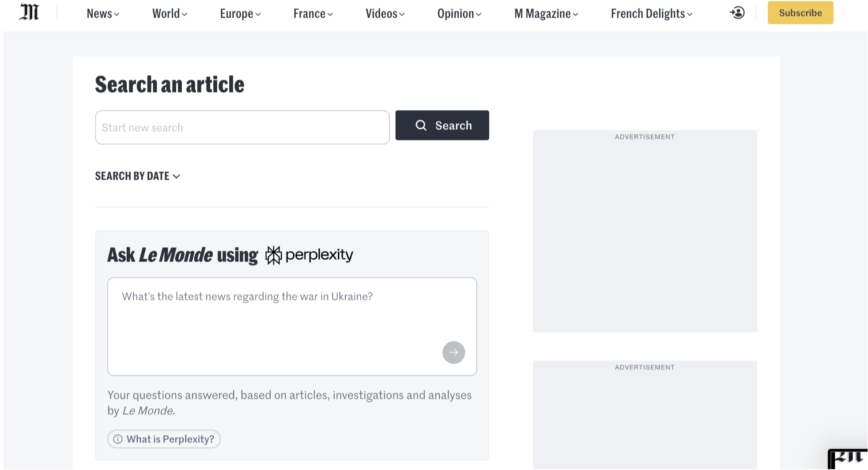Screen dimensions: 868x470
Task: Focus the Start new search field
Action: tap(242, 128)
